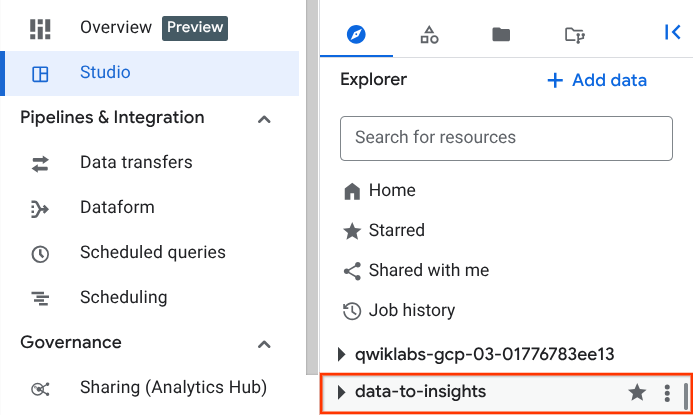Toggle the star on data-to-insights
This screenshot has height=415, width=693.
[x=637, y=392]
